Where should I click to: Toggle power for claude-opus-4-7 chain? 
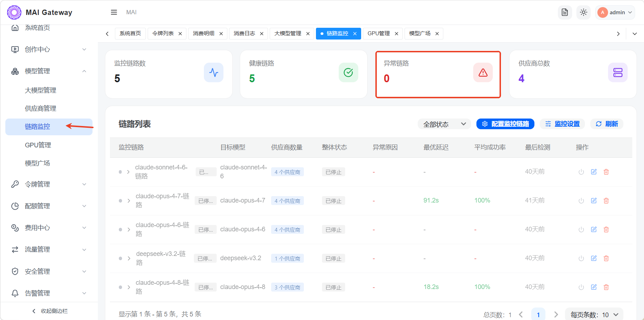(x=581, y=201)
